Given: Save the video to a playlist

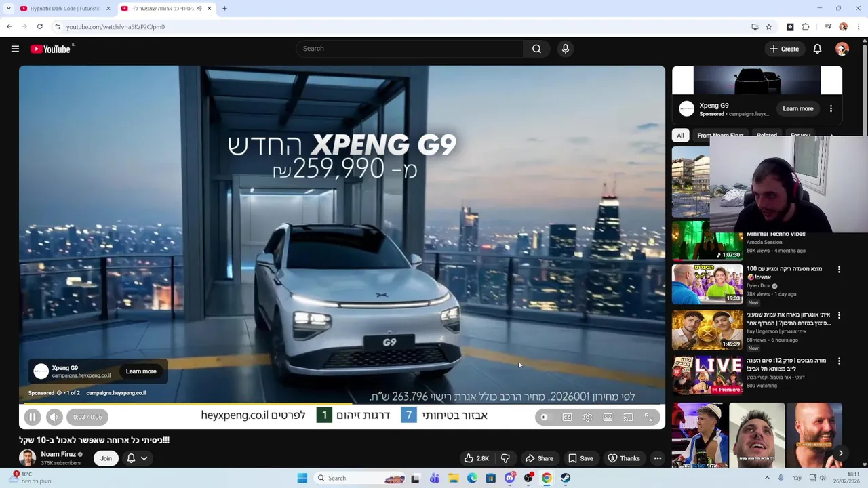Looking at the screenshot, I should click(580, 458).
